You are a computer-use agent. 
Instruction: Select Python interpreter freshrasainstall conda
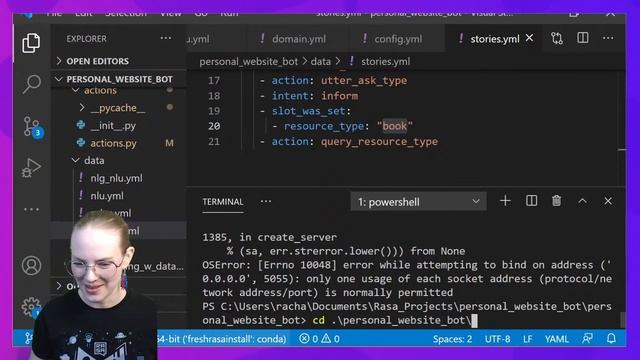[x=222, y=339]
